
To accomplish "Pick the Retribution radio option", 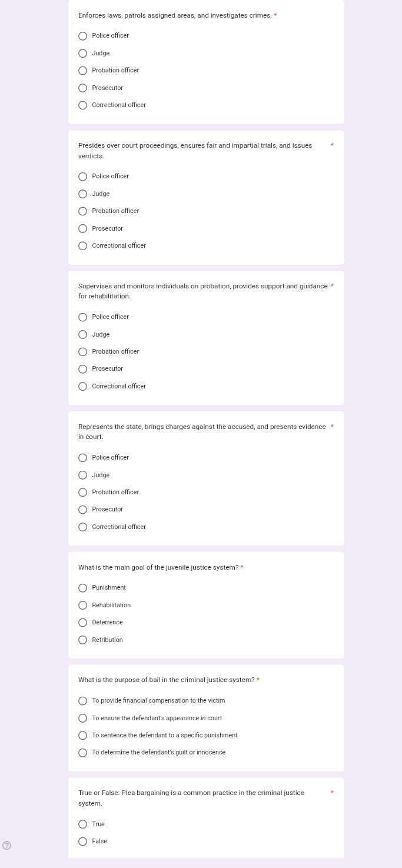I will (x=83, y=640).
